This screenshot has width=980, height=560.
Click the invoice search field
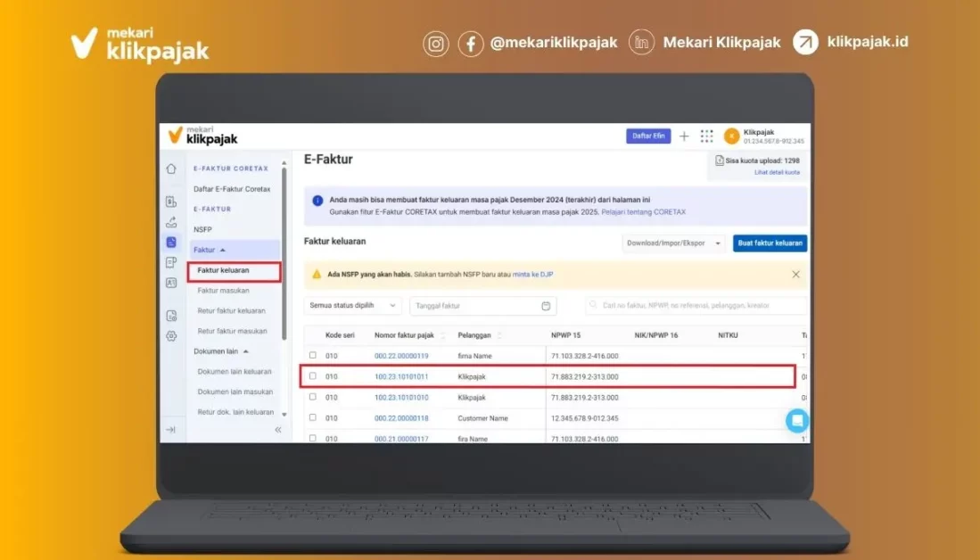696,306
